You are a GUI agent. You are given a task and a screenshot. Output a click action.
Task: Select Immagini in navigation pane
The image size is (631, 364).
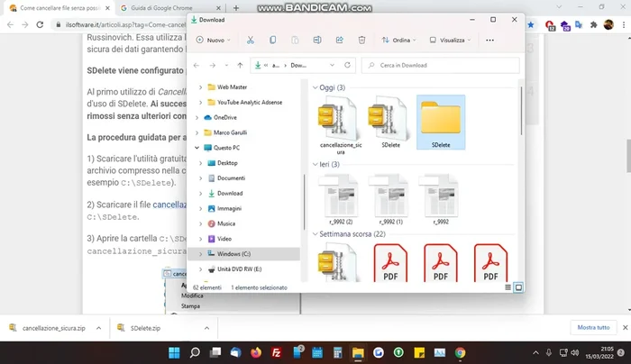click(x=229, y=208)
